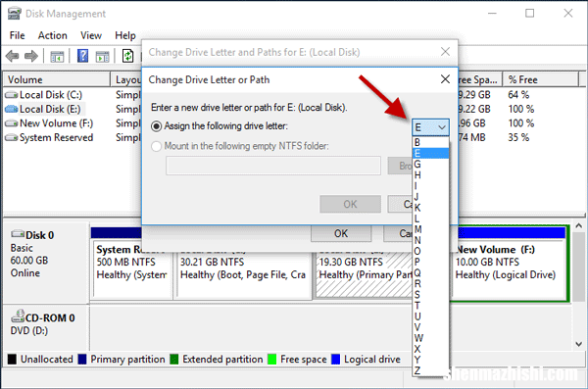Select Assign the following drive letter radio
Viewport: 588px width, 389px height.
(x=157, y=126)
